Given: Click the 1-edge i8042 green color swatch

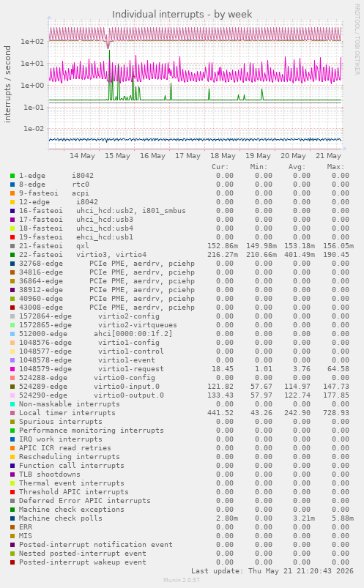Looking at the screenshot, I should [12, 176].
